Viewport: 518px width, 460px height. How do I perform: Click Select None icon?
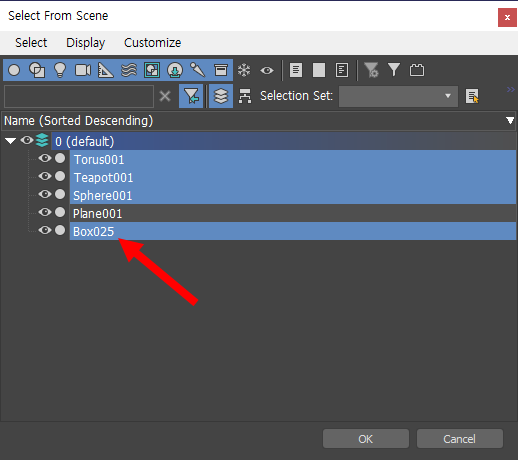(x=319, y=70)
